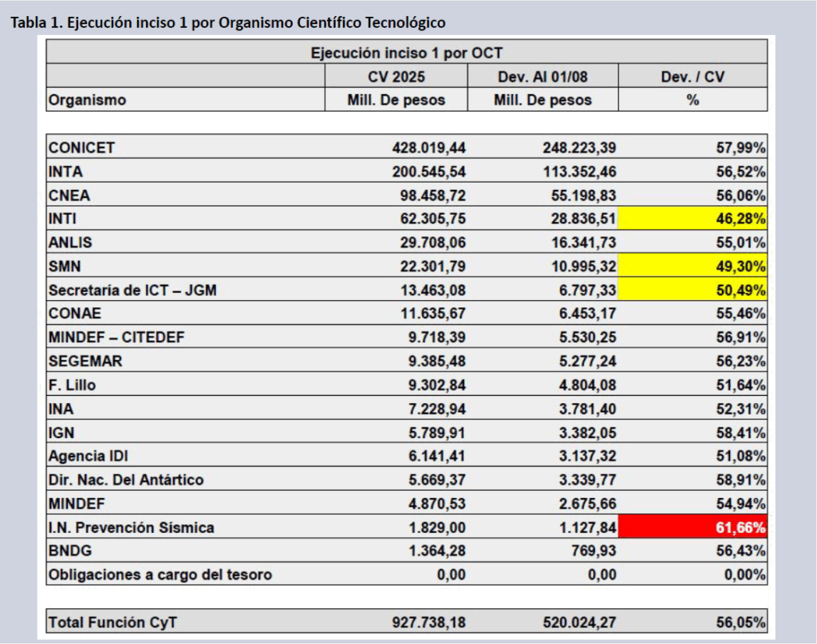Click the red-highlighted 61,66% cell

point(693,527)
